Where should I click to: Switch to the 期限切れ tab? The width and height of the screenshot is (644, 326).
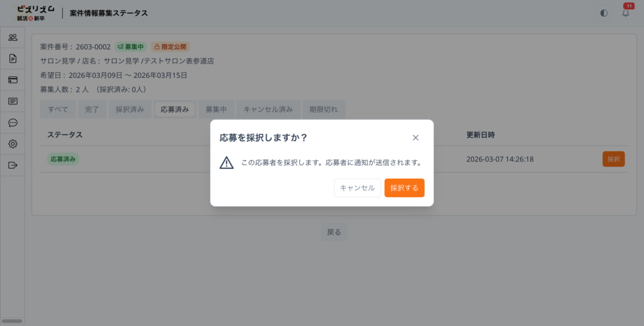coord(323,109)
